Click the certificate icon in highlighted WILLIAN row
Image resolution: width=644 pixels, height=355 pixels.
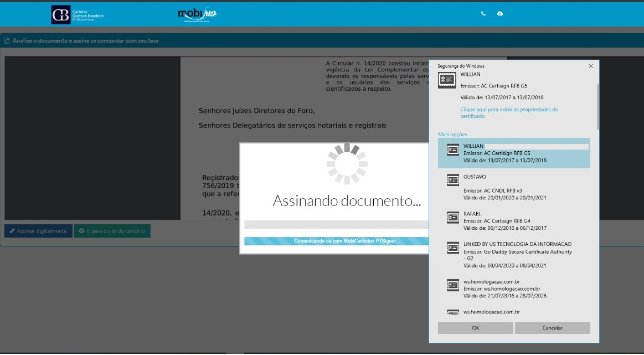tap(452, 150)
